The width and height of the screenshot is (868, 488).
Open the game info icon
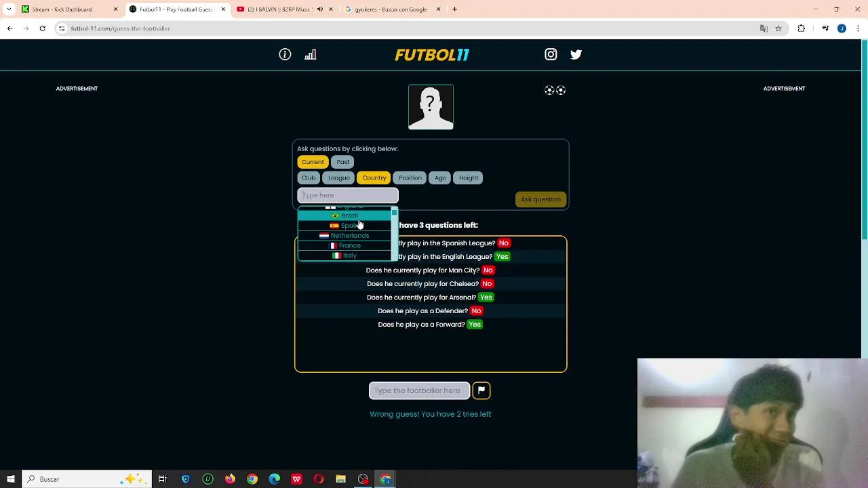point(285,54)
